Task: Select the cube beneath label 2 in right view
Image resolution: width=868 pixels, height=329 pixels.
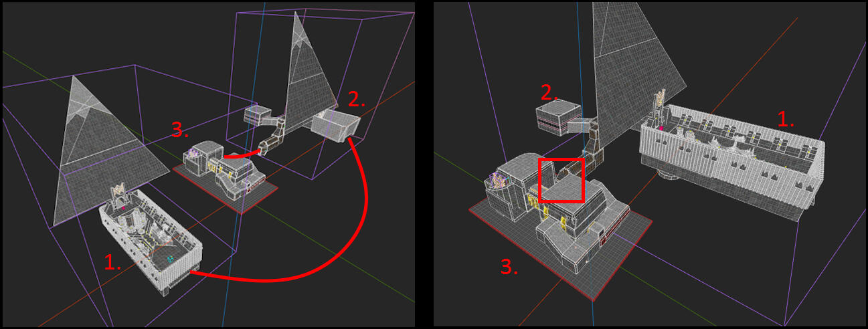Action: pyautogui.click(x=558, y=118)
